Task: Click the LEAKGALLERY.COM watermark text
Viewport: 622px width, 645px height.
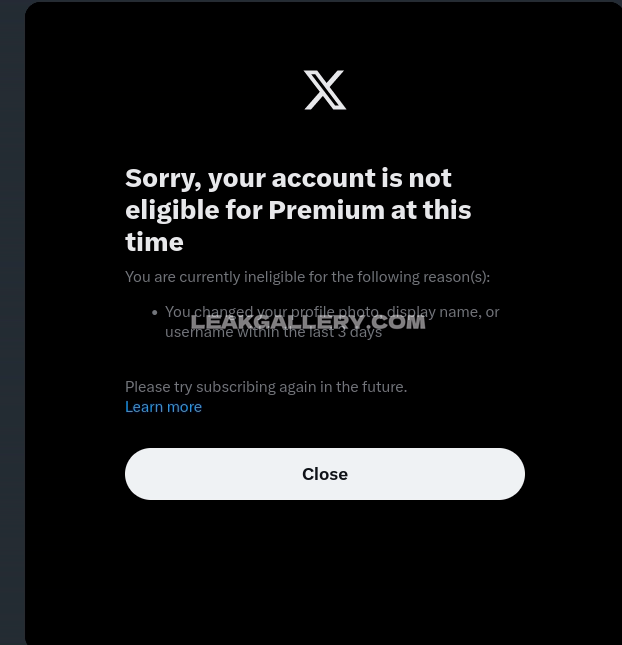Action: point(308,322)
